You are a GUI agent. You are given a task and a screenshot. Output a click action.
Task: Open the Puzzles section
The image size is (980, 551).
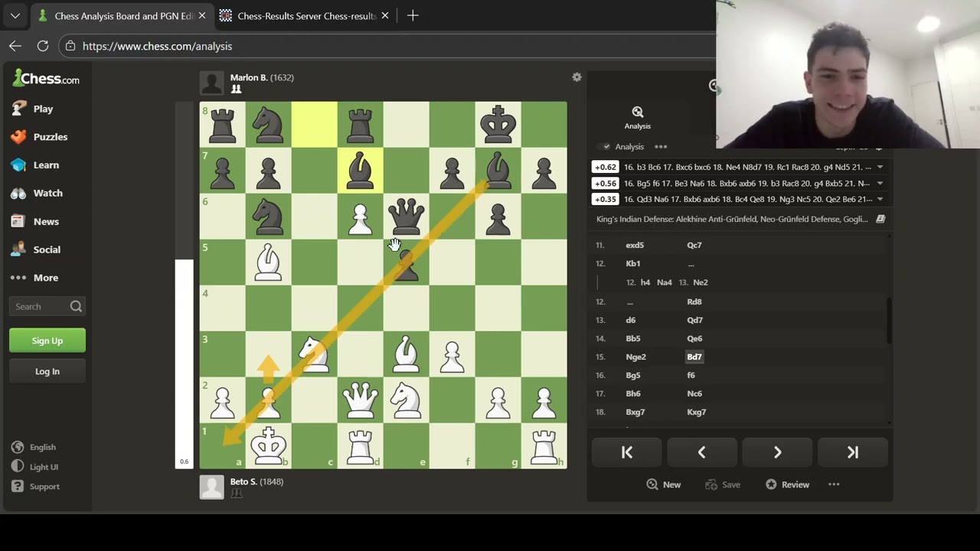pyautogui.click(x=51, y=137)
